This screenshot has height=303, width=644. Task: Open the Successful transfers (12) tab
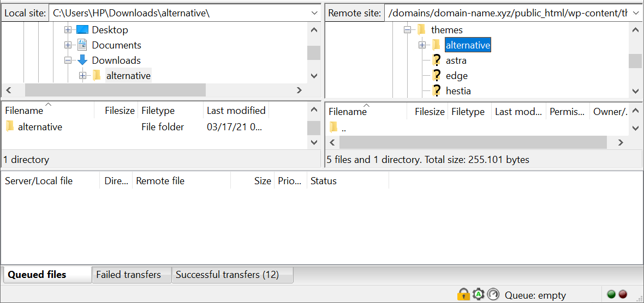(x=227, y=275)
